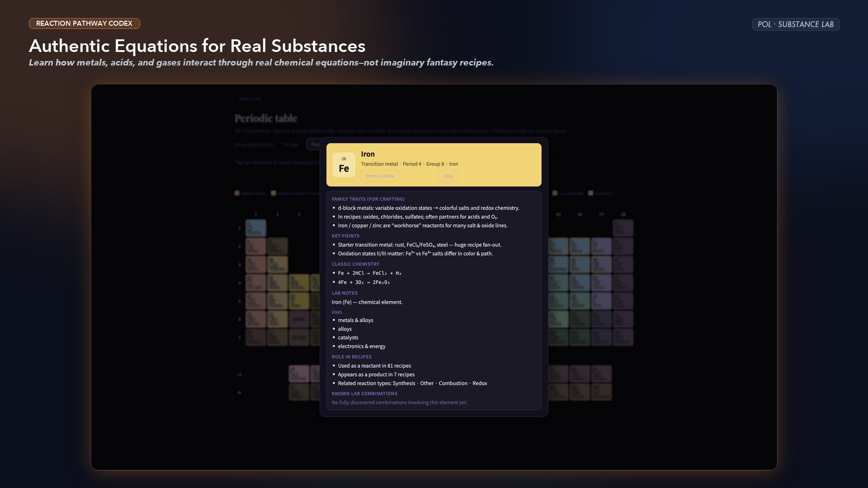Click the Show explanation label
The image size is (868, 488).
coord(254,145)
